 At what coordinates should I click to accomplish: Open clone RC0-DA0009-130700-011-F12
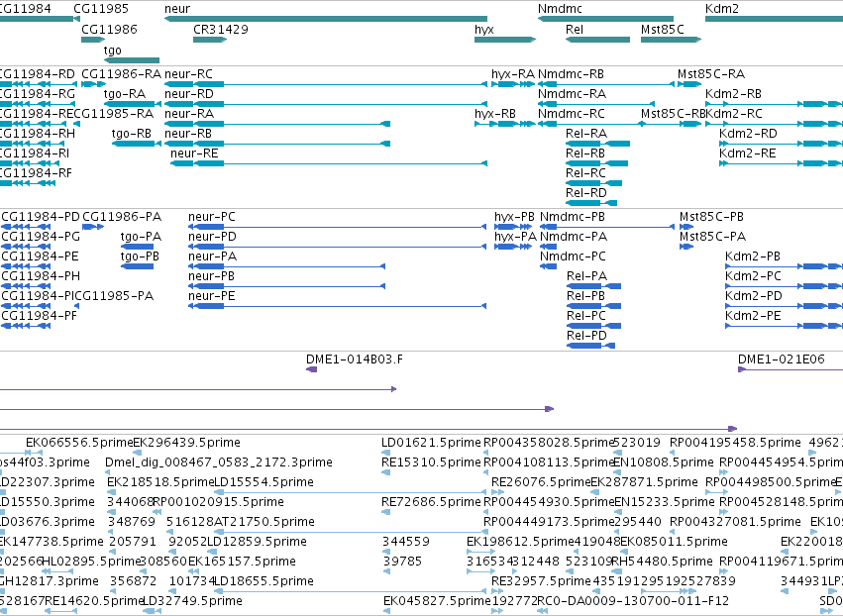(x=633, y=601)
